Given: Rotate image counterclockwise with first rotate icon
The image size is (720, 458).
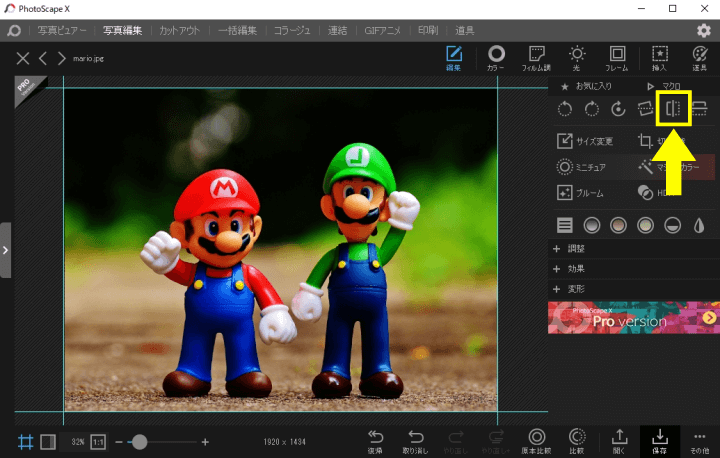Looking at the screenshot, I should pyautogui.click(x=565, y=109).
